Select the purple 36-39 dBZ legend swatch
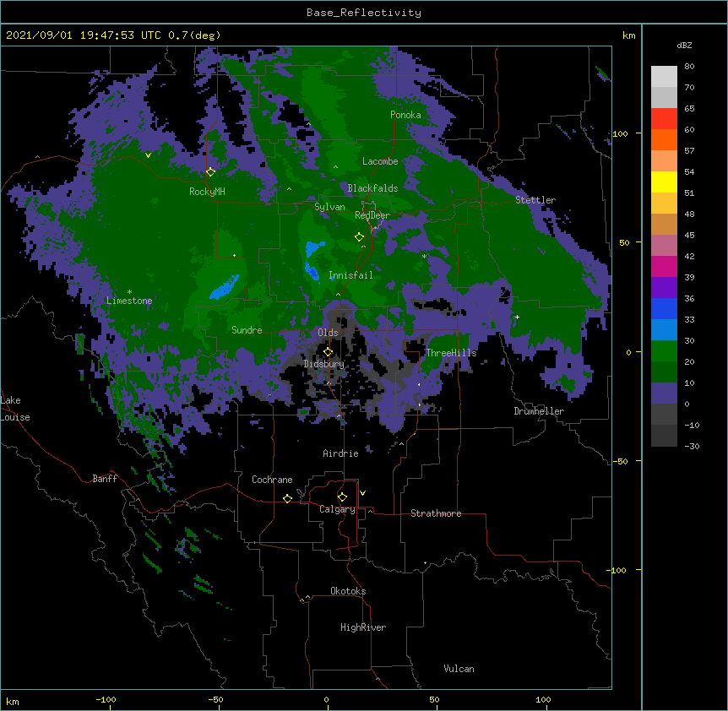This screenshot has width=728, height=711. tap(664, 288)
